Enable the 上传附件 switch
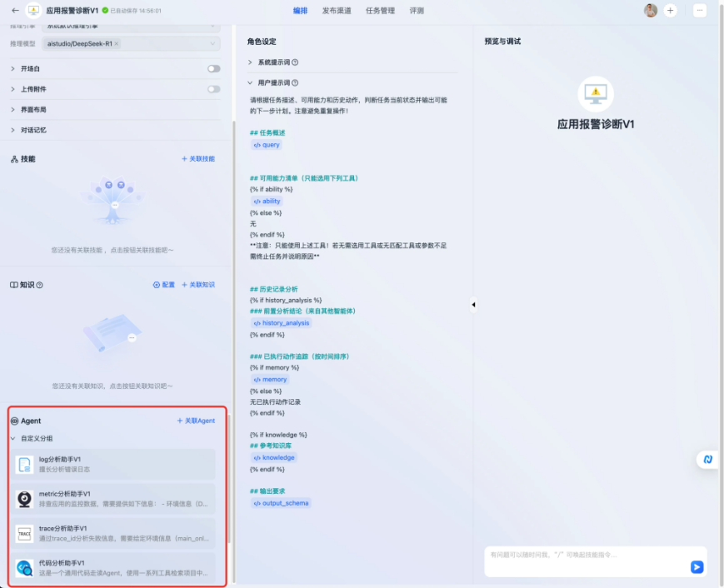Image resolution: width=724 pixels, height=588 pixels. [214, 89]
